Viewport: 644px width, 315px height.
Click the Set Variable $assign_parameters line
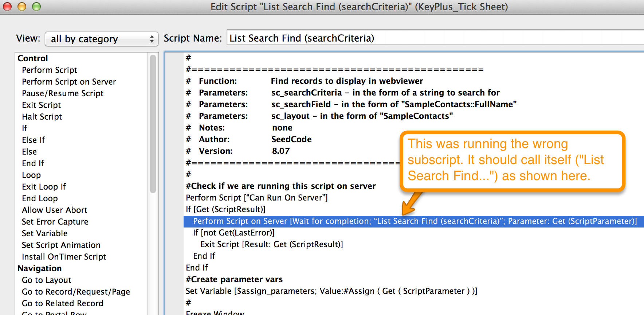coord(331,291)
